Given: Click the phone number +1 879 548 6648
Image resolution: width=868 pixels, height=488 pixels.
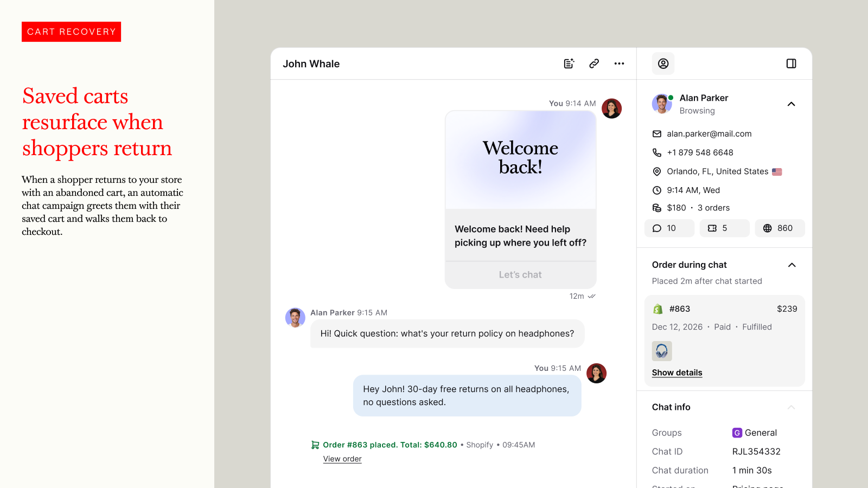Looking at the screenshot, I should point(700,153).
